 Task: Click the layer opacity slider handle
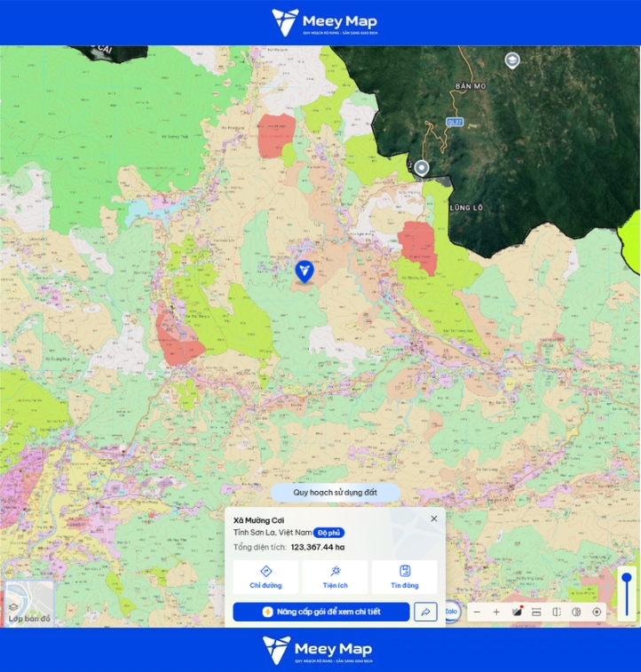(x=627, y=577)
